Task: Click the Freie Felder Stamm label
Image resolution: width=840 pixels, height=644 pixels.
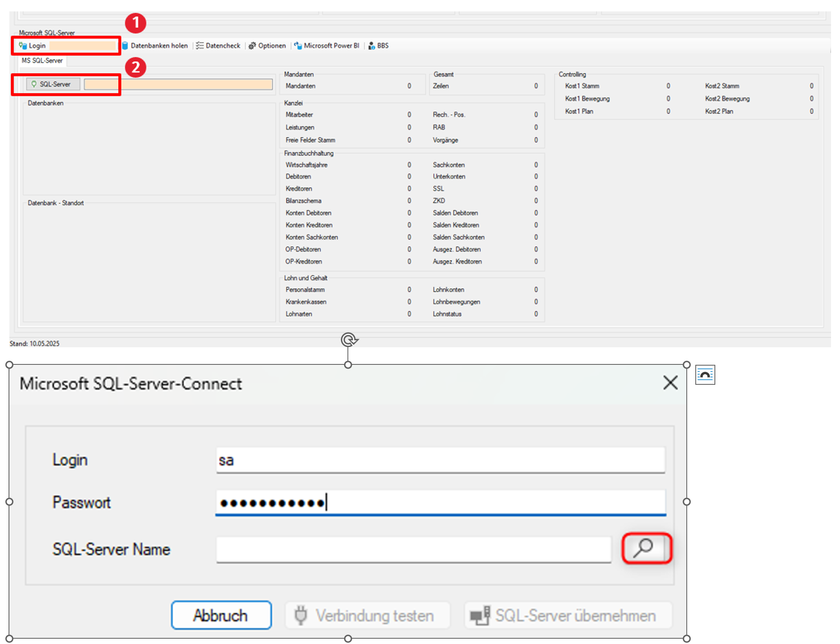Action: click(310, 140)
